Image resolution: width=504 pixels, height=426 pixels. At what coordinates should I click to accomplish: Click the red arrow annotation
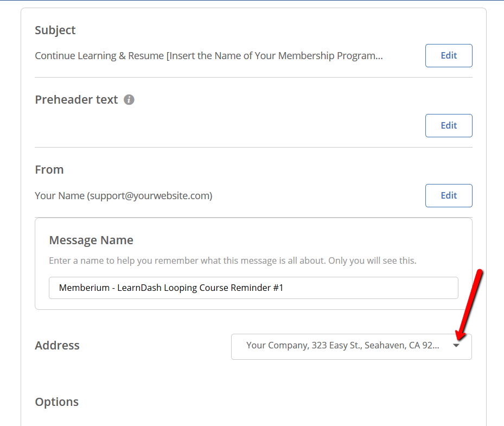[x=469, y=304]
